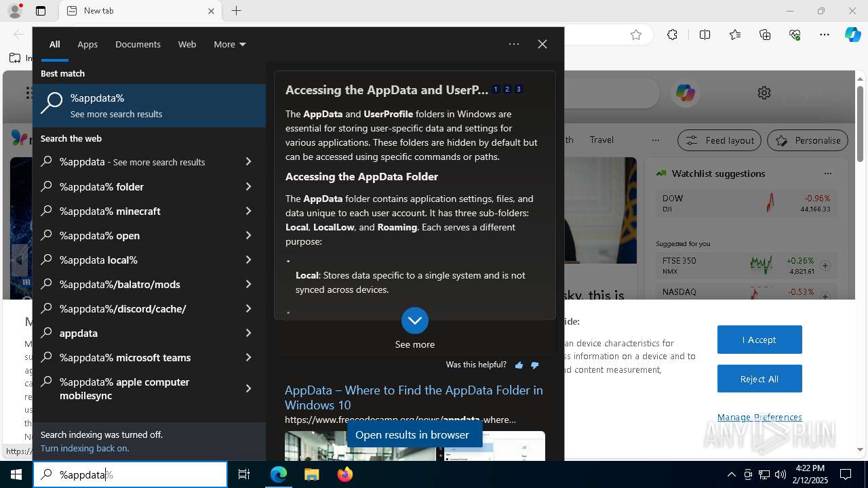
Task: Open Edge extensions icon
Action: coord(672,35)
